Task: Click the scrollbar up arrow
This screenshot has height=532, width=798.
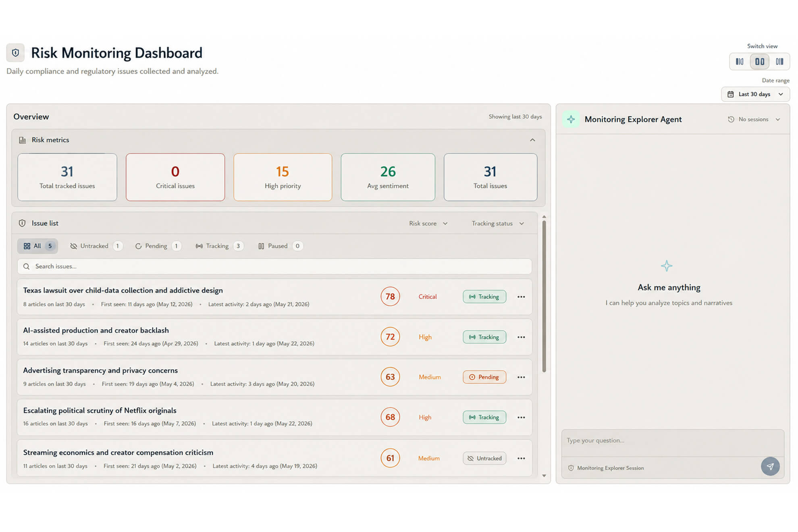Action: click(544, 217)
